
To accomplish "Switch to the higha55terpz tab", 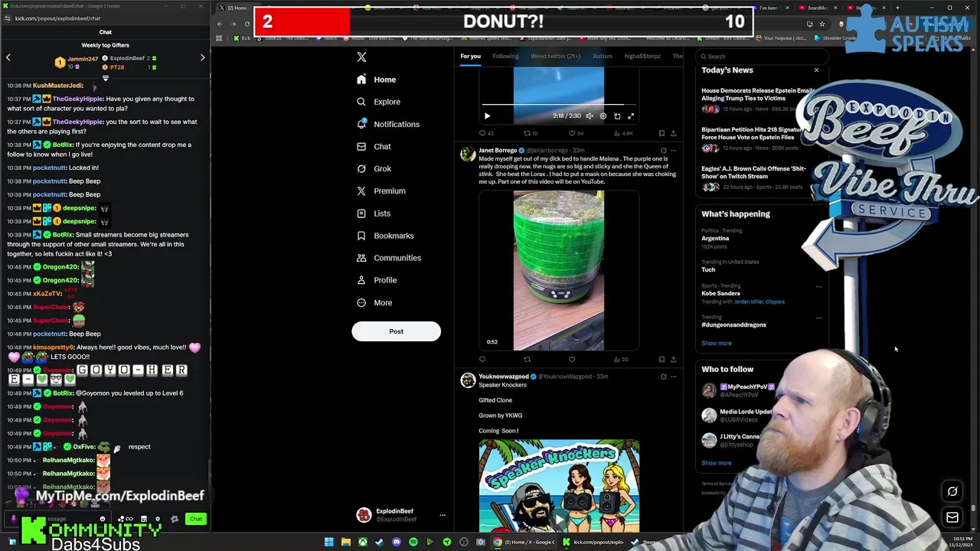I will coord(642,56).
